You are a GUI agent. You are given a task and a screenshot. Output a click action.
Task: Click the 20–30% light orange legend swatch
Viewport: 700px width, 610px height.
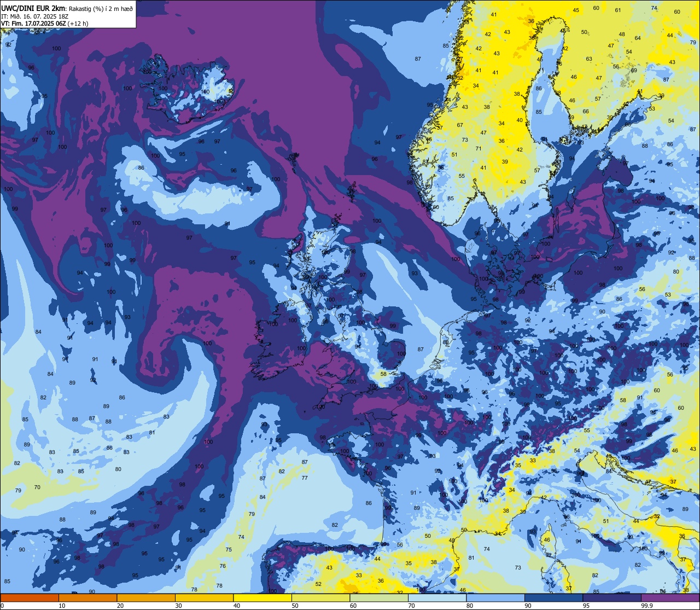tap(146, 597)
